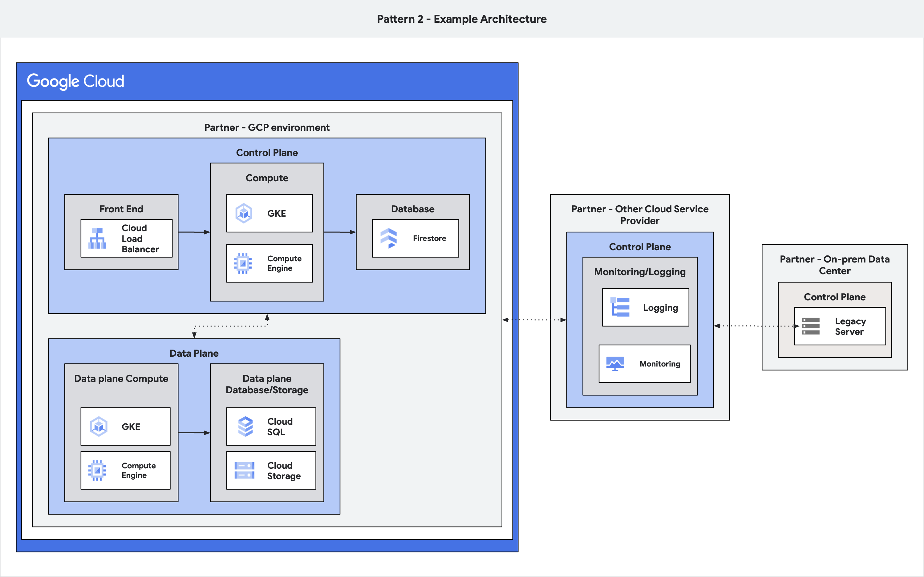The height and width of the screenshot is (577, 924).
Task: Select the Logging icon
Action: [x=620, y=307]
